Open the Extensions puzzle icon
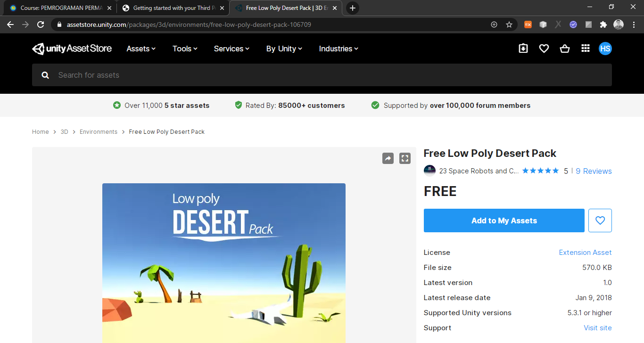The image size is (644, 343). [x=603, y=24]
